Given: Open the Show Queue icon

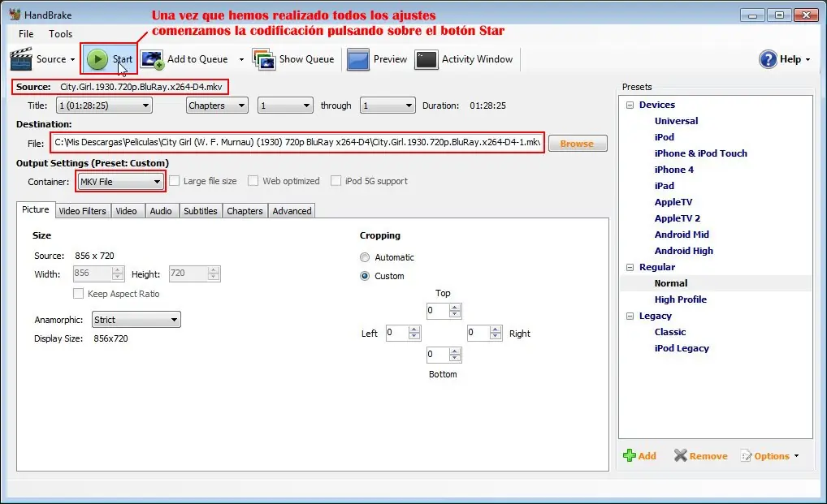Looking at the screenshot, I should pyautogui.click(x=264, y=59).
